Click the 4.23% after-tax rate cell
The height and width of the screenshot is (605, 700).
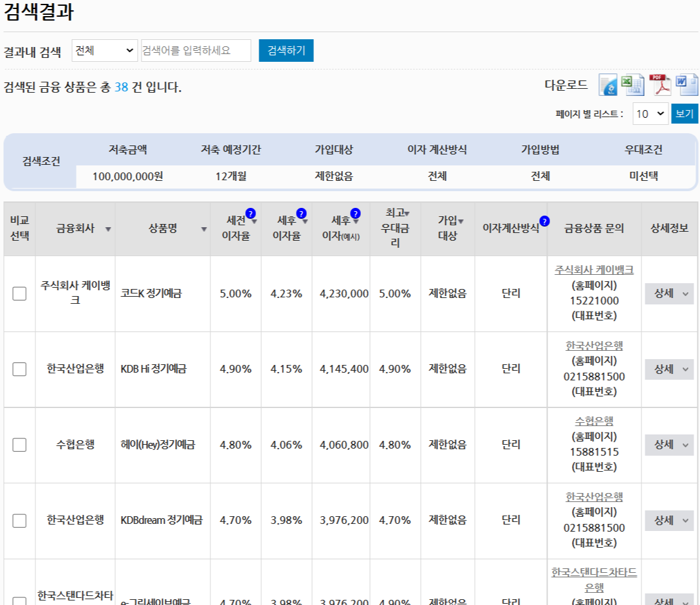(x=286, y=293)
